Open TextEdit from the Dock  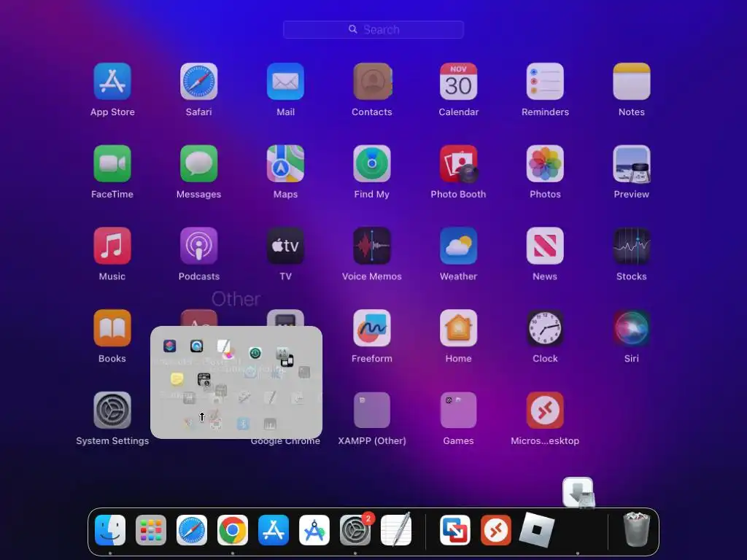(396, 529)
